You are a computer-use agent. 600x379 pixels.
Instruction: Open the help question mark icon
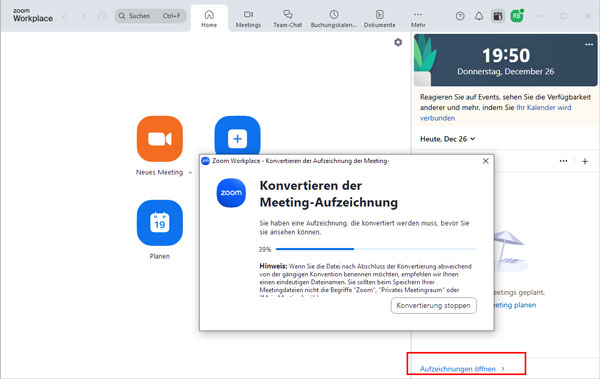tap(460, 16)
